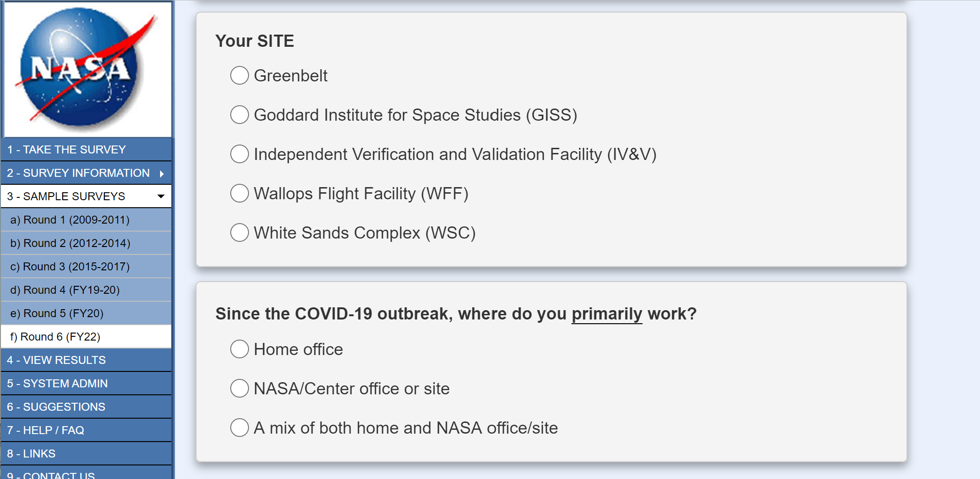Open Take the Survey menu item
Viewport: 980px width, 479px height.
point(66,150)
